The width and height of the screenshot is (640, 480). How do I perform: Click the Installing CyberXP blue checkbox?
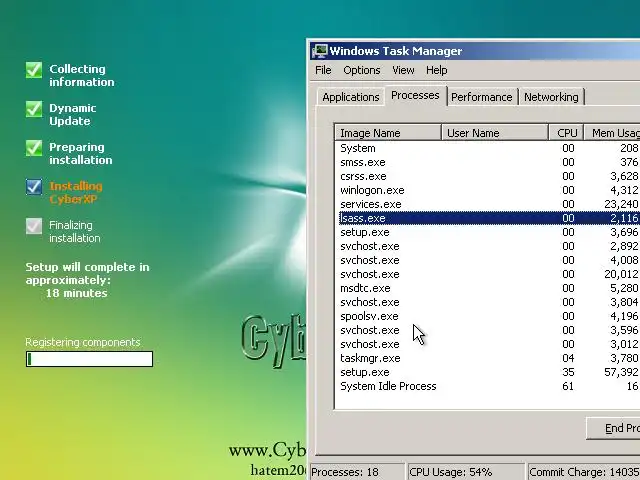pos(34,187)
